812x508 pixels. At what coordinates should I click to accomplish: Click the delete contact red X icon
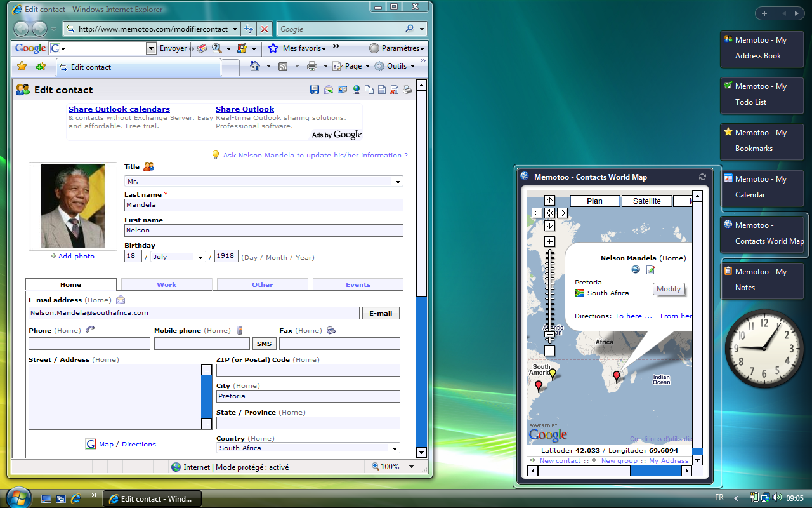pyautogui.click(x=394, y=90)
